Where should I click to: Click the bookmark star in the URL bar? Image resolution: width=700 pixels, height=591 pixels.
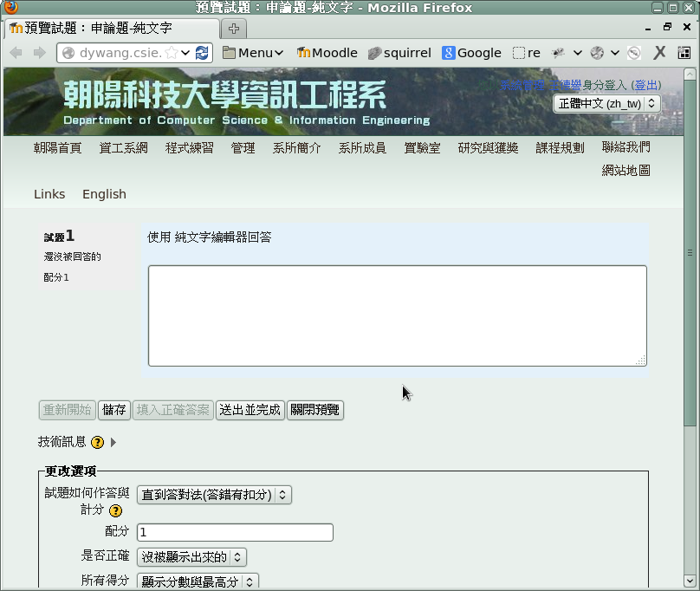point(172,53)
